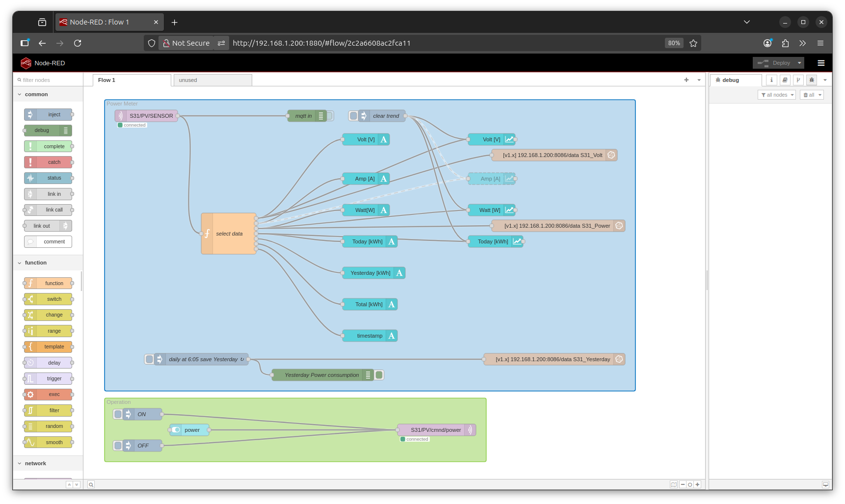Click the search flows magnifier icon
Image resolution: width=845 pixels, height=504 pixels.
91,485
